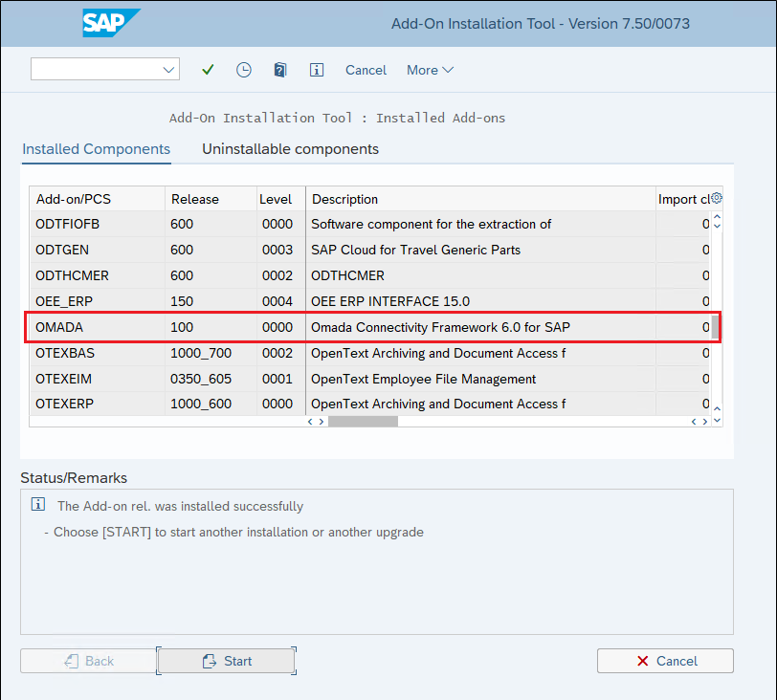Open the clock schedule icon in toolbar
Viewport: 777px width, 700px height.
point(244,70)
